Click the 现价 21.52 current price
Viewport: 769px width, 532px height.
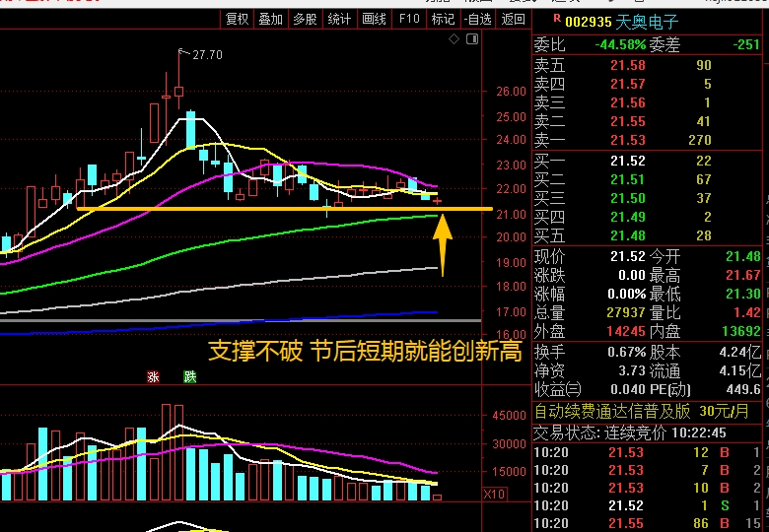coord(628,256)
